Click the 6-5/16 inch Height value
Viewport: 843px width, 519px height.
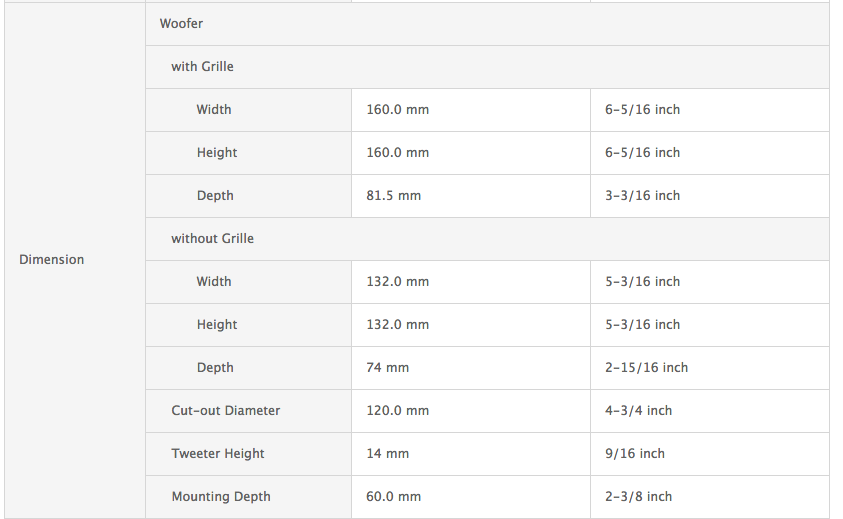point(642,153)
